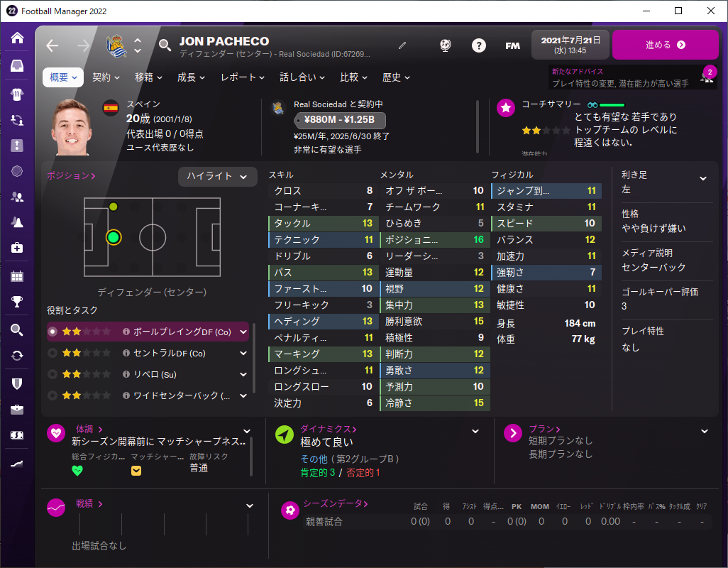
Task: Expand the 利き足 panel chevron
Action: point(703,178)
